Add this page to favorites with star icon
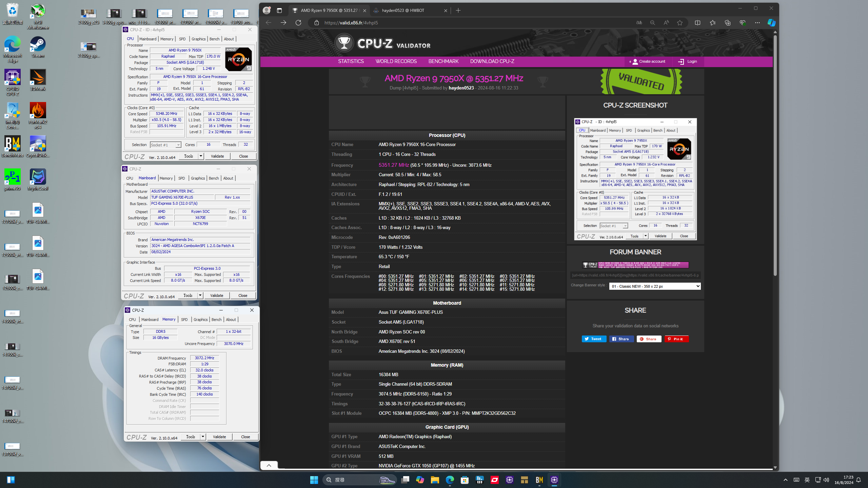The image size is (868, 488). (680, 23)
